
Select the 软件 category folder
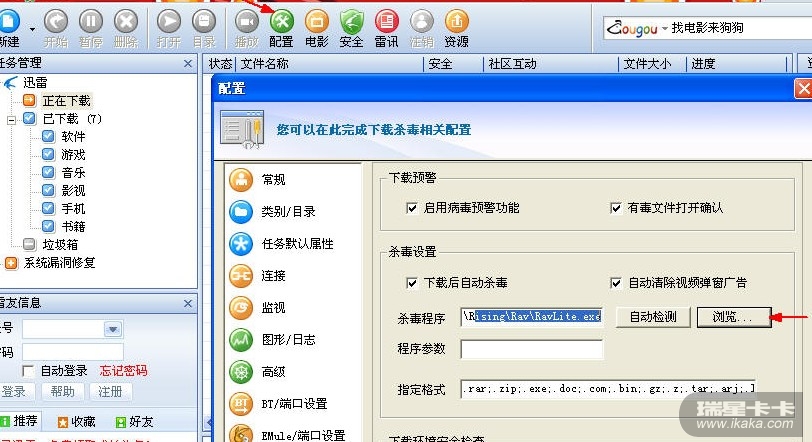coord(73,137)
